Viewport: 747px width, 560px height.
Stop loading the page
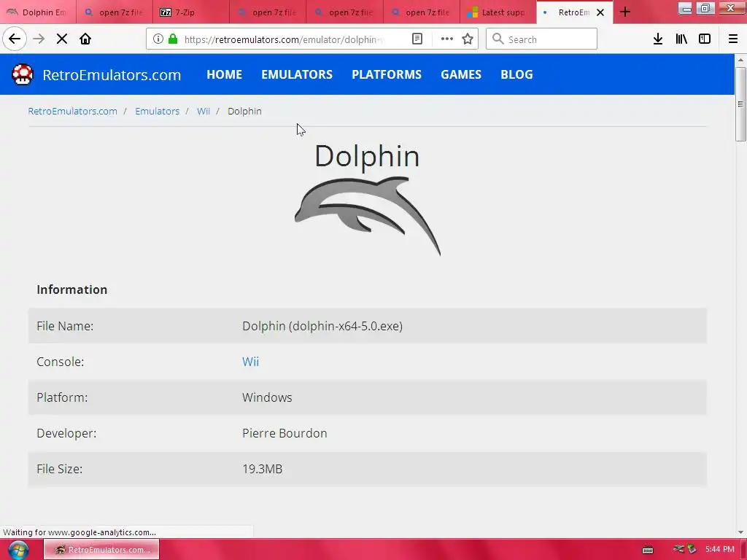[62, 39]
